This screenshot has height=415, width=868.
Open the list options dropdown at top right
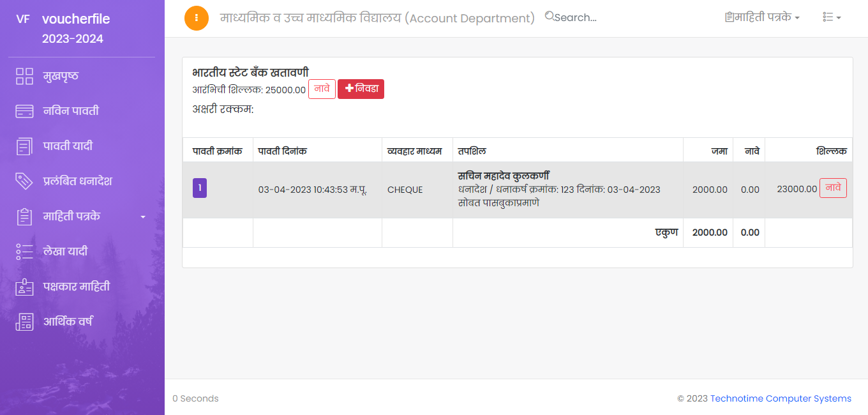click(x=832, y=17)
